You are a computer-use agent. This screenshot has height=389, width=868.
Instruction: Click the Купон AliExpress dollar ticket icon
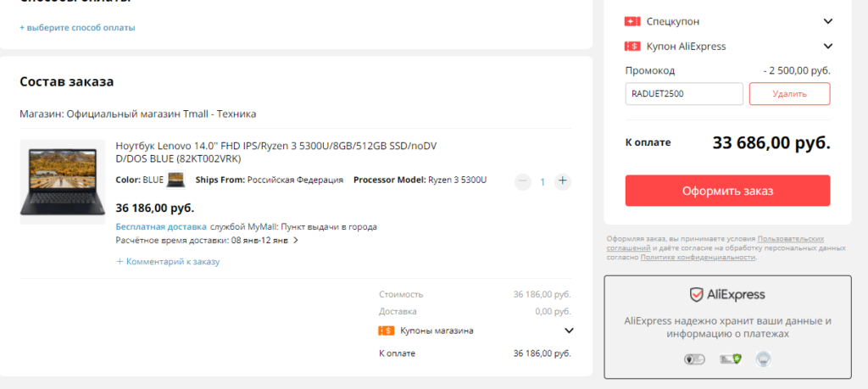coord(632,47)
